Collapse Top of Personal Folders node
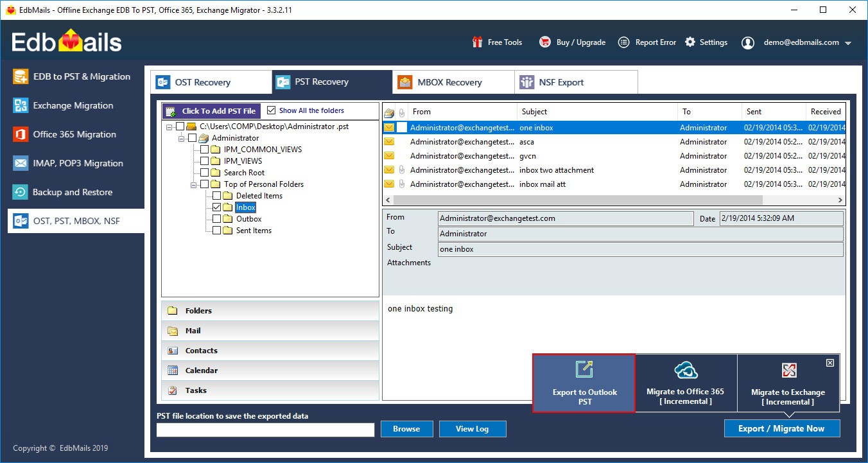This screenshot has width=868, height=463. (x=193, y=185)
